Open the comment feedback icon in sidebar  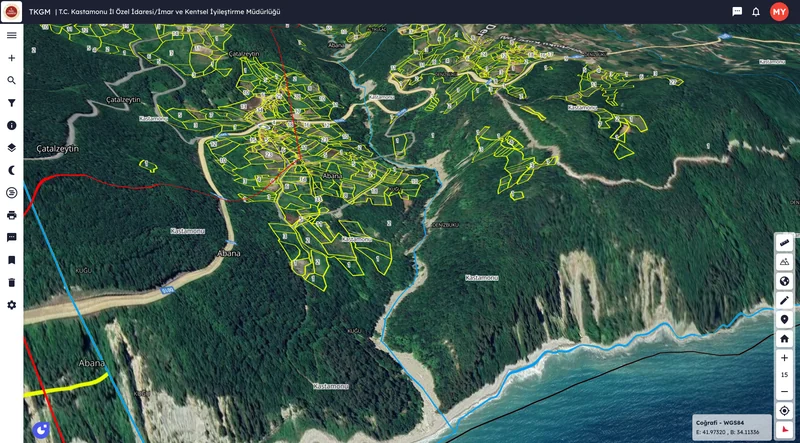pyautogui.click(x=11, y=237)
